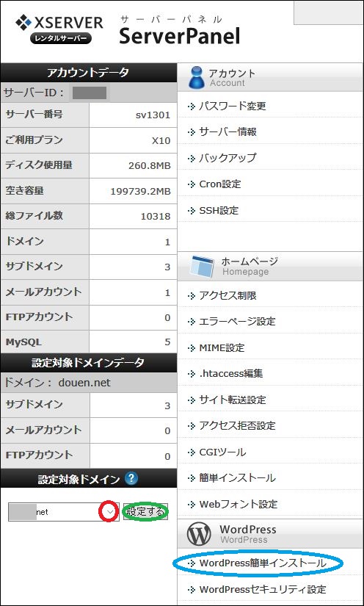Click the Homepage window icon
Screen dimensions: 364x606
click(x=201, y=267)
